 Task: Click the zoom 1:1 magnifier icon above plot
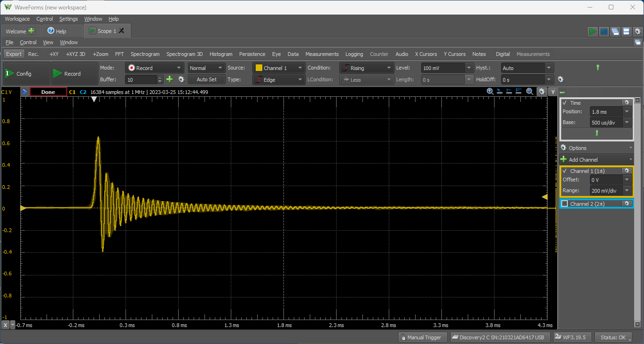point(490,92)
